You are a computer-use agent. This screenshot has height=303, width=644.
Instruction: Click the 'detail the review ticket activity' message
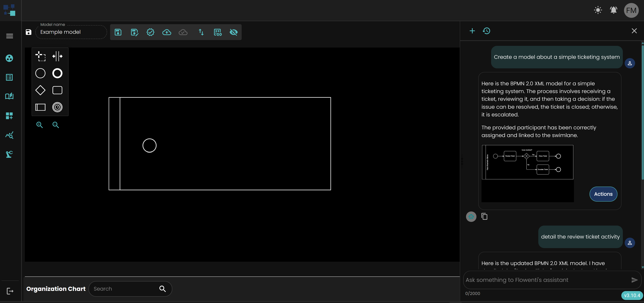[x=580, y=237]
